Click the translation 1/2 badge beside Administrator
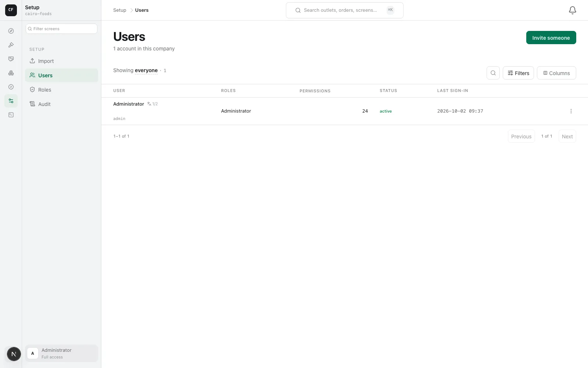 click(153, 104)
